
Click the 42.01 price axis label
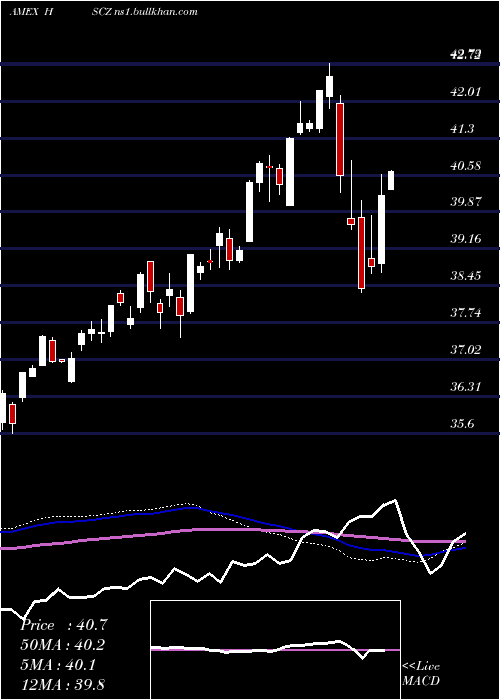pos(466,92)
